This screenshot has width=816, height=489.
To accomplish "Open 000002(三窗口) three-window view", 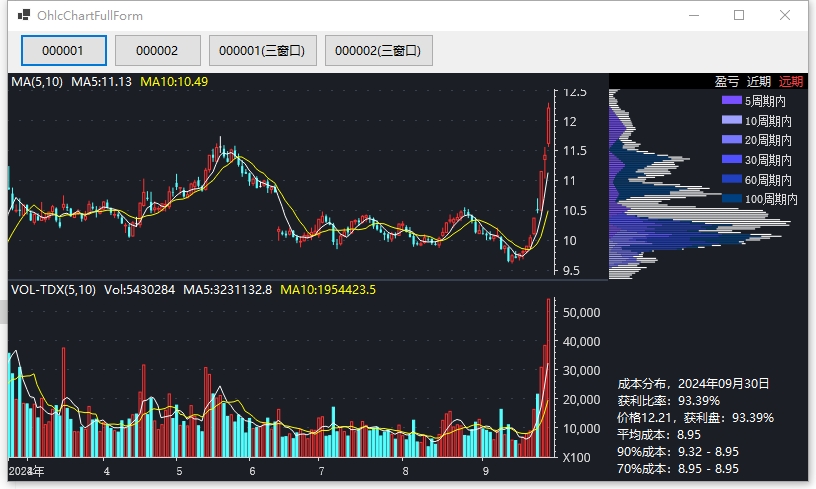I will [x=378, y=50].
